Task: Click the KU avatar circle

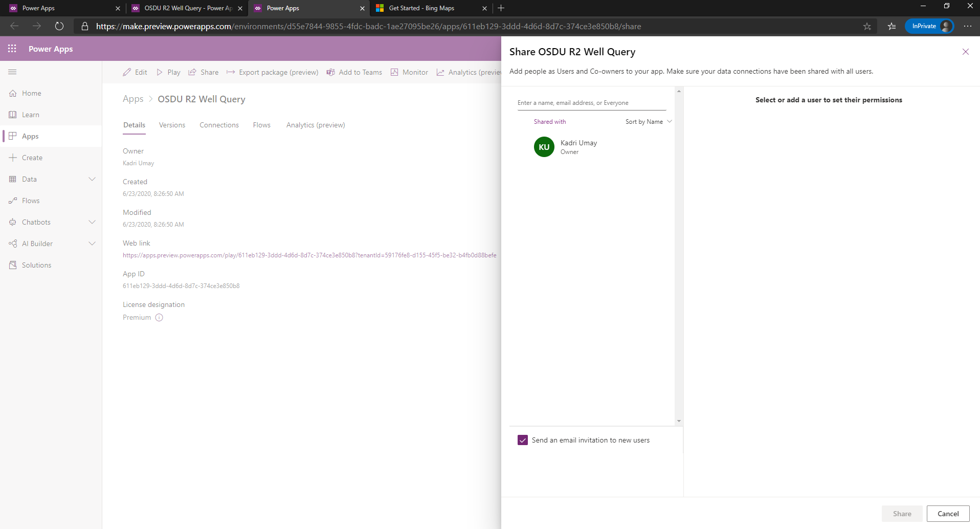Action: [x=544, y=147]
